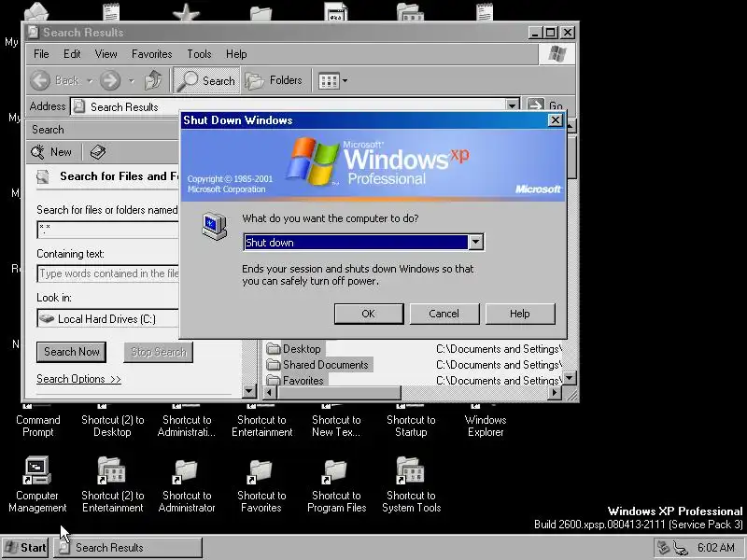Click the Back arrow toolbar icon
747x560 pixels.
40,80
